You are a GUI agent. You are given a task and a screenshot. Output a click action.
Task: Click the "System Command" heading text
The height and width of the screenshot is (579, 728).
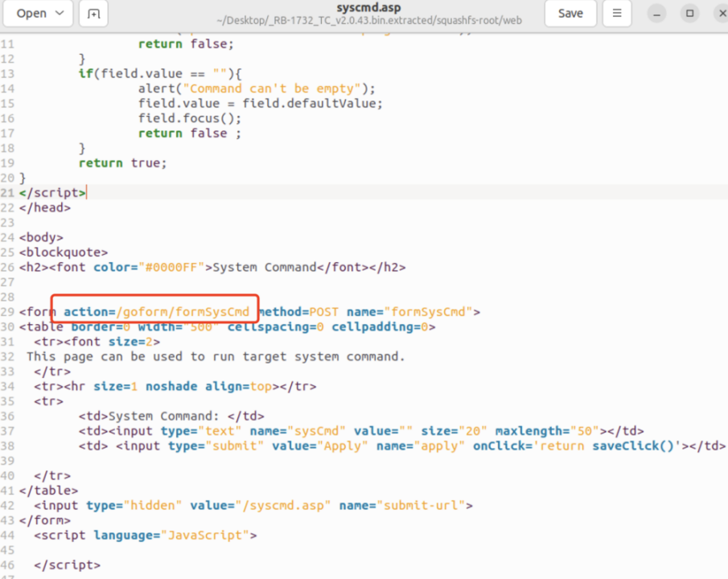click(264, 267)
